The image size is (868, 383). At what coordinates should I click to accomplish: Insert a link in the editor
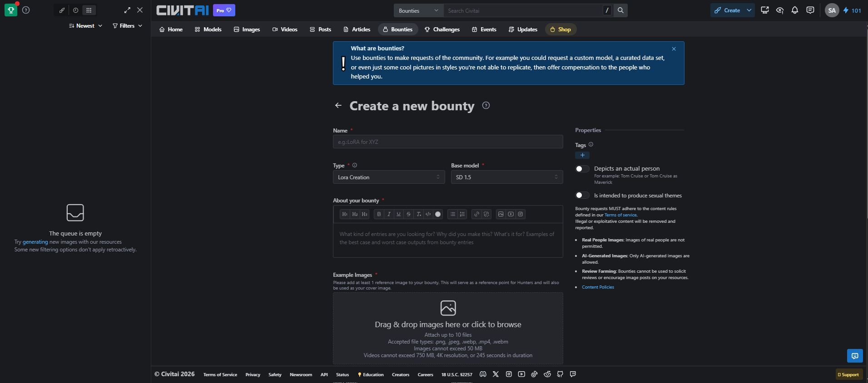tap(476, 214)
